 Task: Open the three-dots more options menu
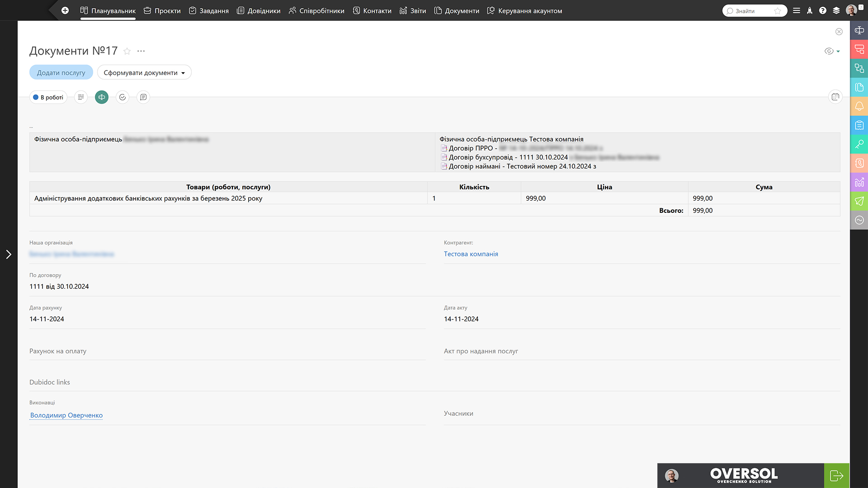[141, 51]
